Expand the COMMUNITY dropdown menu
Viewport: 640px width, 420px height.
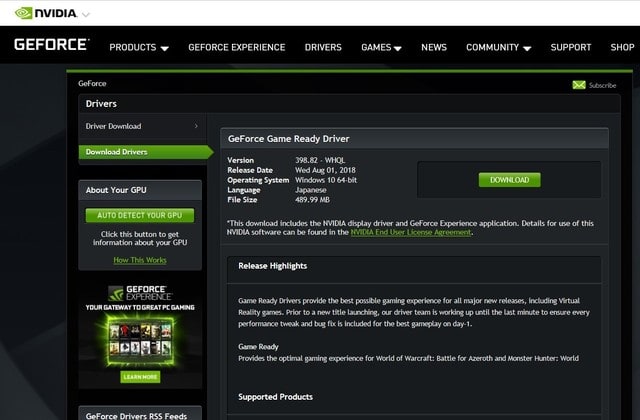(498, 47)
